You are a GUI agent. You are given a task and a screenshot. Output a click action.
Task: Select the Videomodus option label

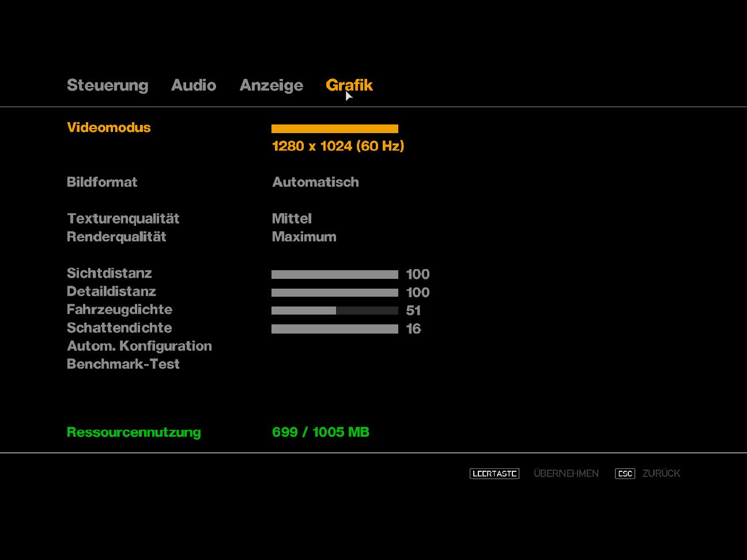pos(108,127)
